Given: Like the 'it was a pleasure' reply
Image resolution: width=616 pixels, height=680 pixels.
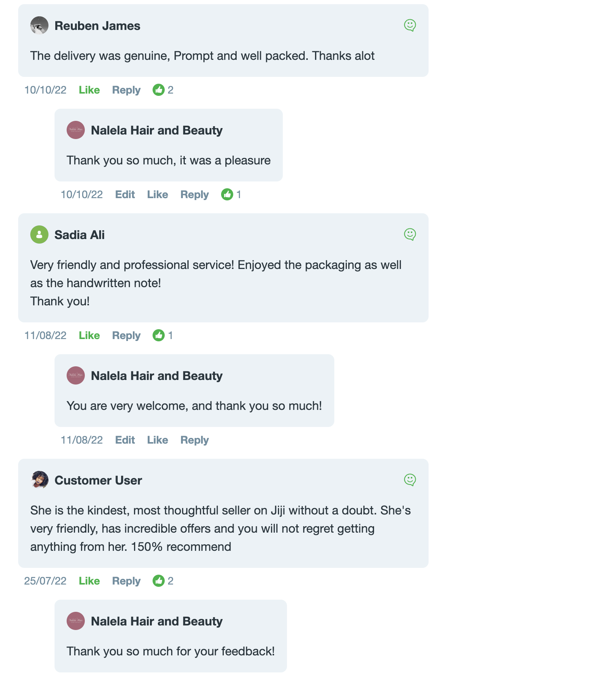Looking at the screenshot, I should point(158,194).
